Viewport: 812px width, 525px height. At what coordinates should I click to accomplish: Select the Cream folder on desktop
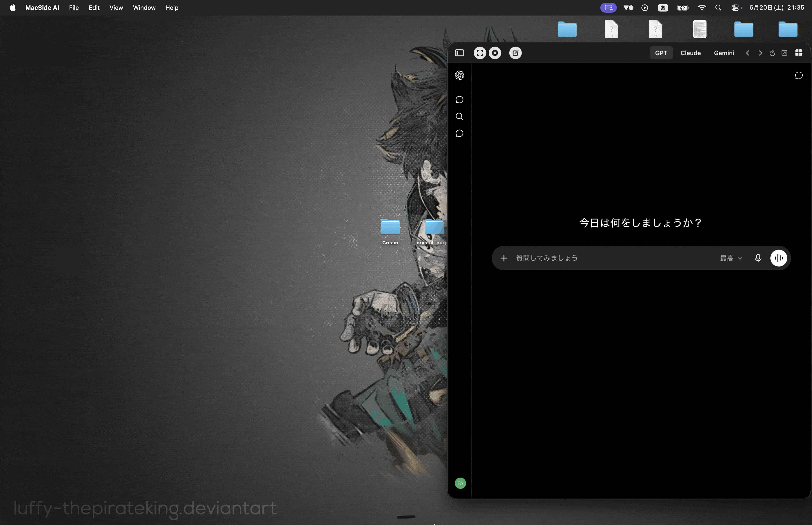[x=390, y=232]
